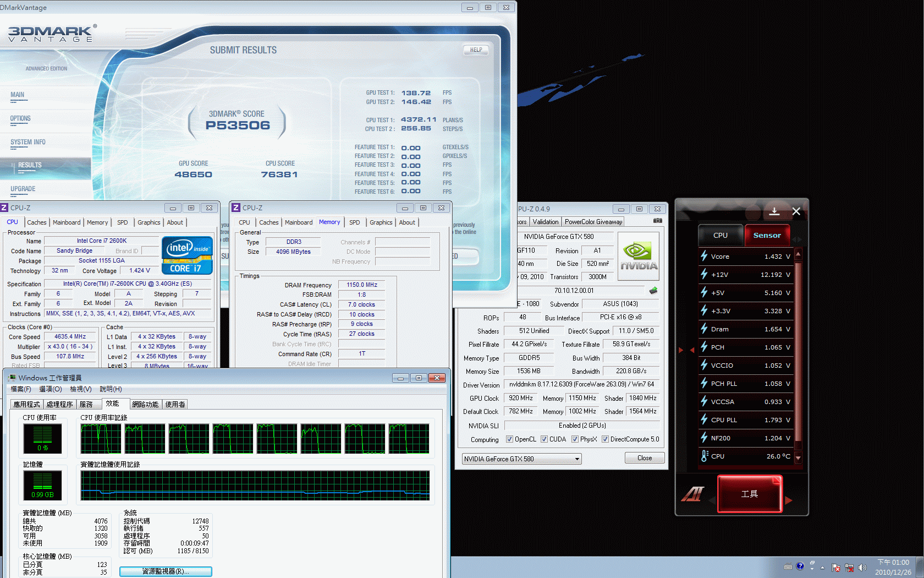Click the Intel Core i7 logo in CPU-Z
The width and height of the screenshot is (924, 578).
coord(188,255)
